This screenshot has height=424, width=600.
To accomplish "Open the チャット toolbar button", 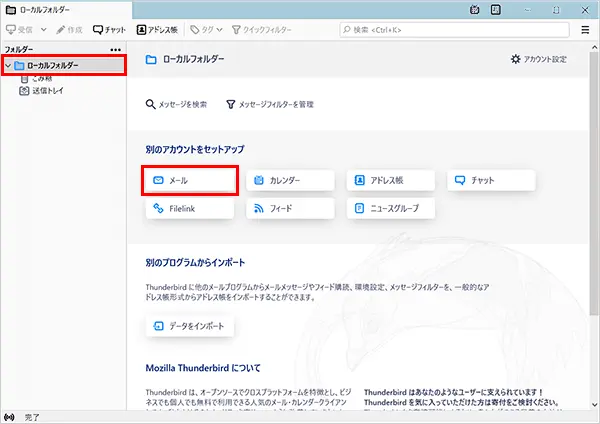I will click(109, 30).
